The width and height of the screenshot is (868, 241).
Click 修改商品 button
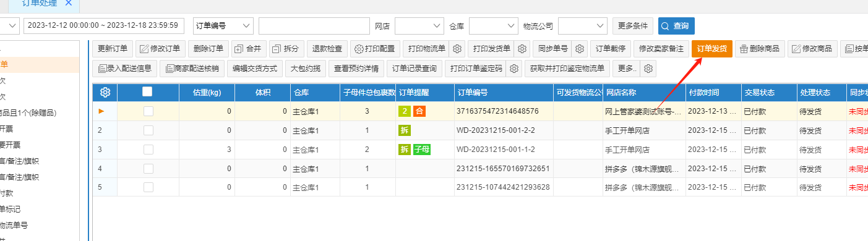point(812,49)
